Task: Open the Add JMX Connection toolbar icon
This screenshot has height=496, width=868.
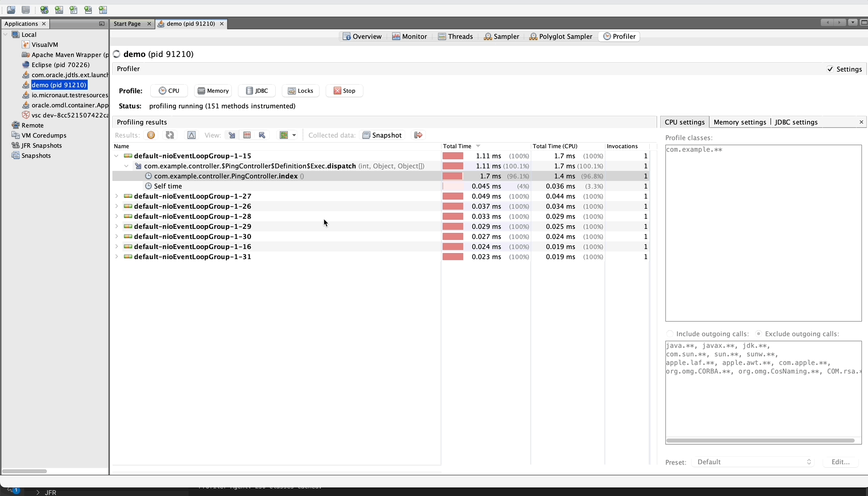Action: pos(59,10)
